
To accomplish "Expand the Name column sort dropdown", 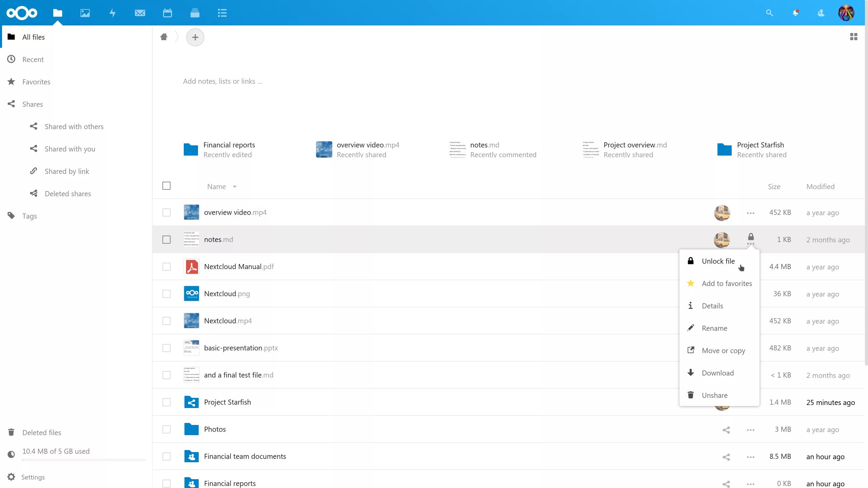I will pyautogui.click(x=234, y=186).
